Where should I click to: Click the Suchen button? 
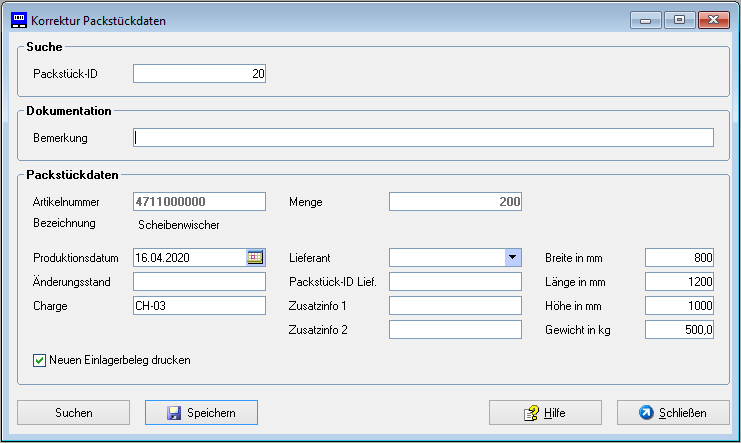(74, 412)
